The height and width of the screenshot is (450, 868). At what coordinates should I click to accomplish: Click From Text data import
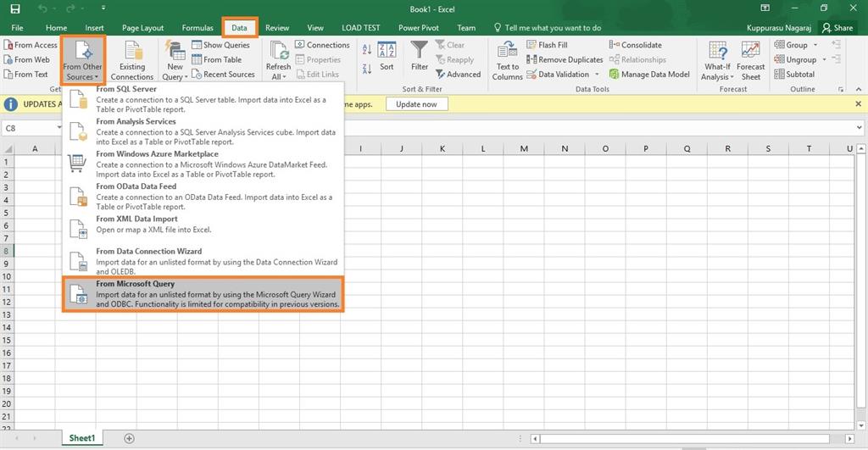click(26, 75)
